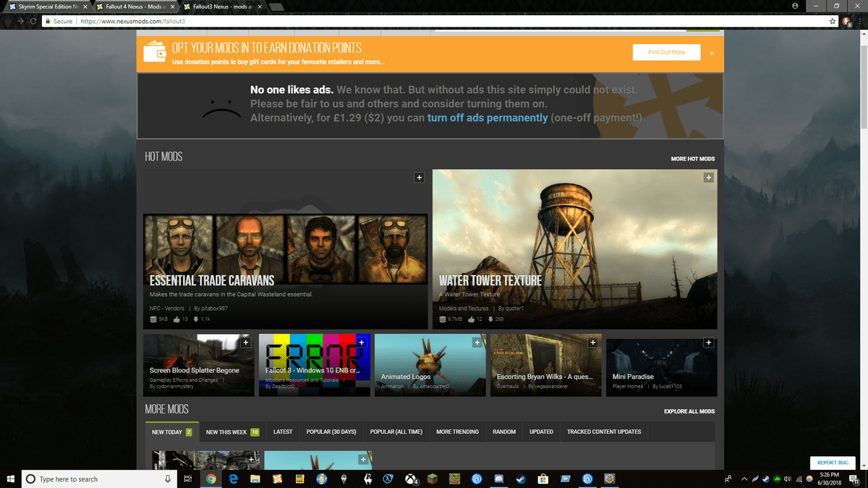Open author link quoter1
Image resolution: width=868 pixels, height=488 pixels.
click(514, 309)
